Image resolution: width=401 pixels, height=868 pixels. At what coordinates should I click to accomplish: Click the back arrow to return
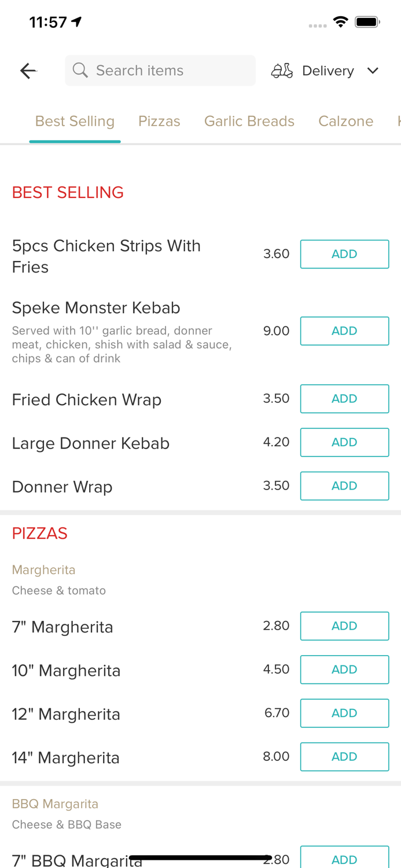coord(27,70)
